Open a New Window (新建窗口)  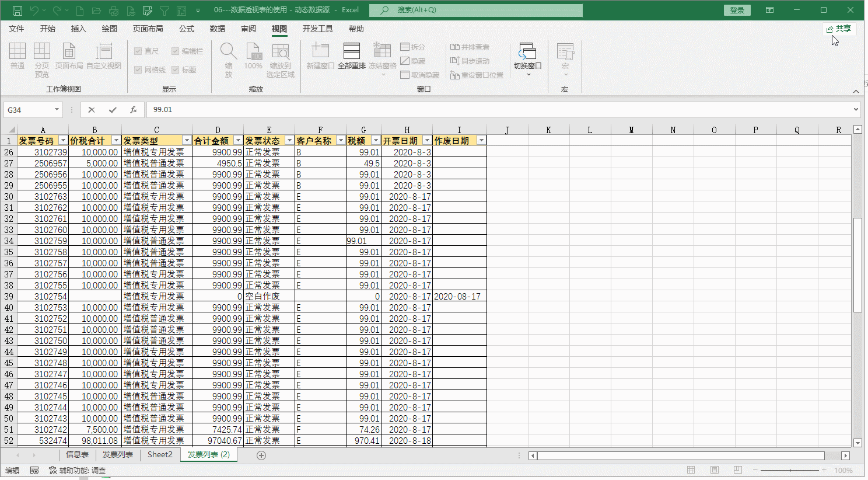[320, 57]
